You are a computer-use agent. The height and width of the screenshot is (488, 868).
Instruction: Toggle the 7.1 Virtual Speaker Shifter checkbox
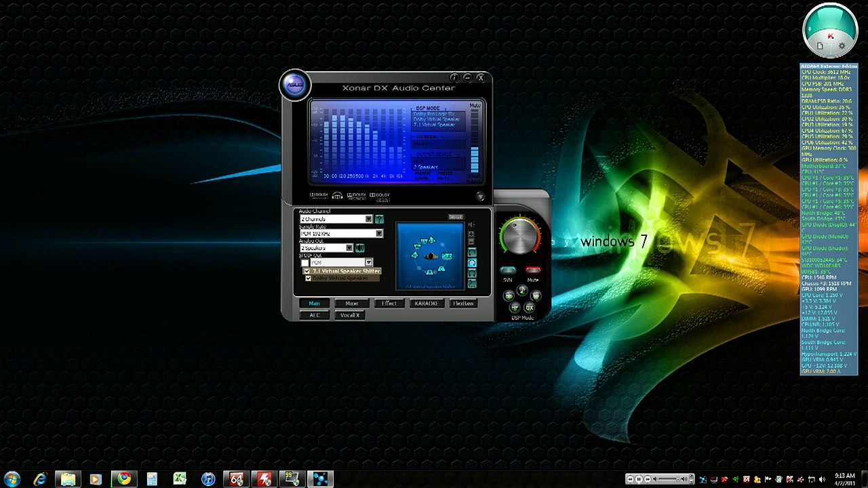pyautogui.click(x=307, y=271)
